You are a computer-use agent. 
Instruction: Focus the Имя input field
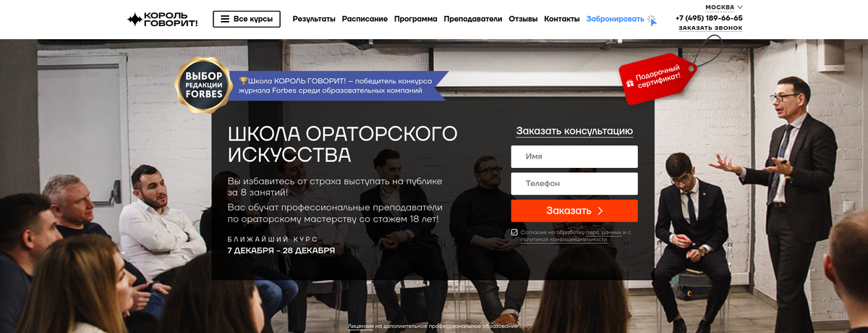574,156
